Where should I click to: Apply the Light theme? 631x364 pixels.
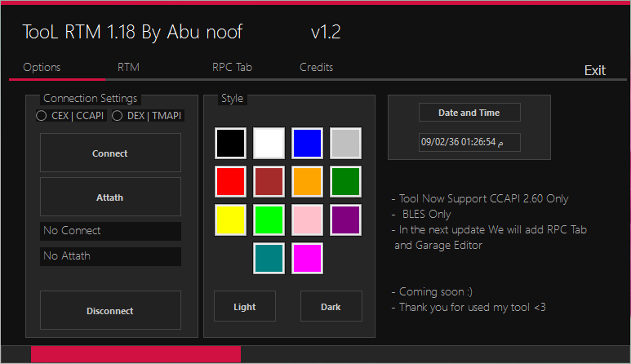[245, 307]
